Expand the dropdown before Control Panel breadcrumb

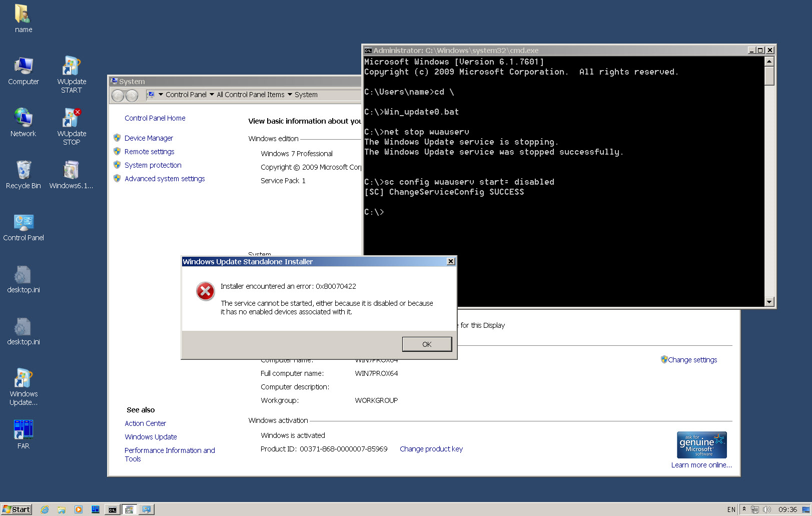[x=161, y=94]
